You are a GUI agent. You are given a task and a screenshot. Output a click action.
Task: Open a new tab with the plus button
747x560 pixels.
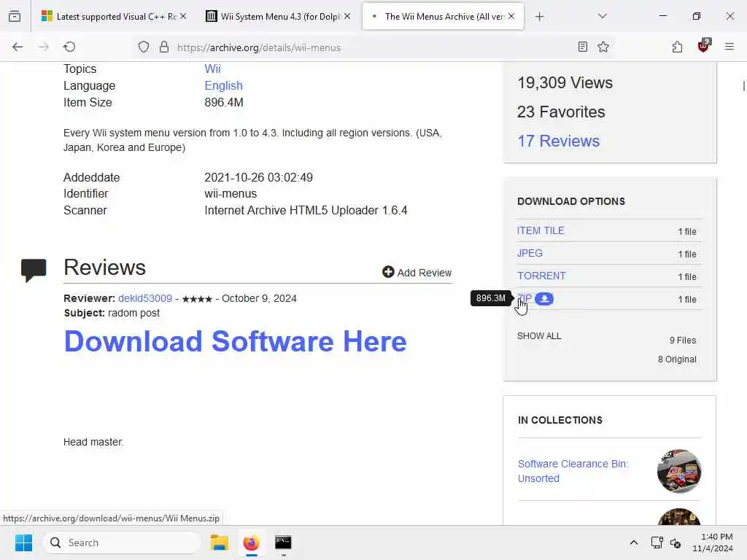point(539,17)
